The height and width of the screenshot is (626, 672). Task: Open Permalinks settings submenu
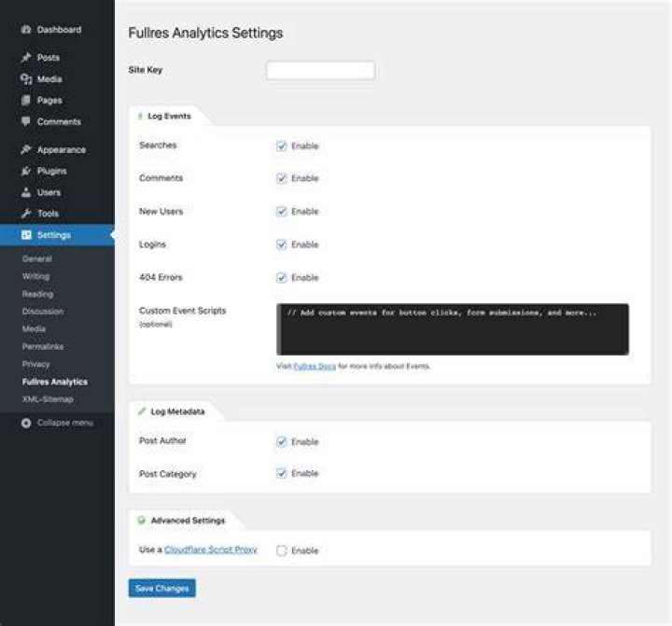pyautogui.click(x=43, y=347)
